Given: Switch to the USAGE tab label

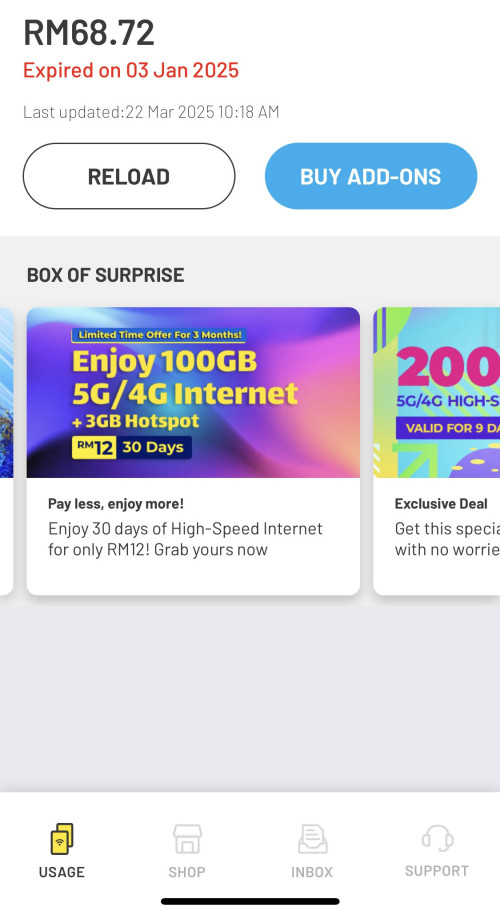Looking at the screenshot, I should pyautogui.click(x=62, y=872).
